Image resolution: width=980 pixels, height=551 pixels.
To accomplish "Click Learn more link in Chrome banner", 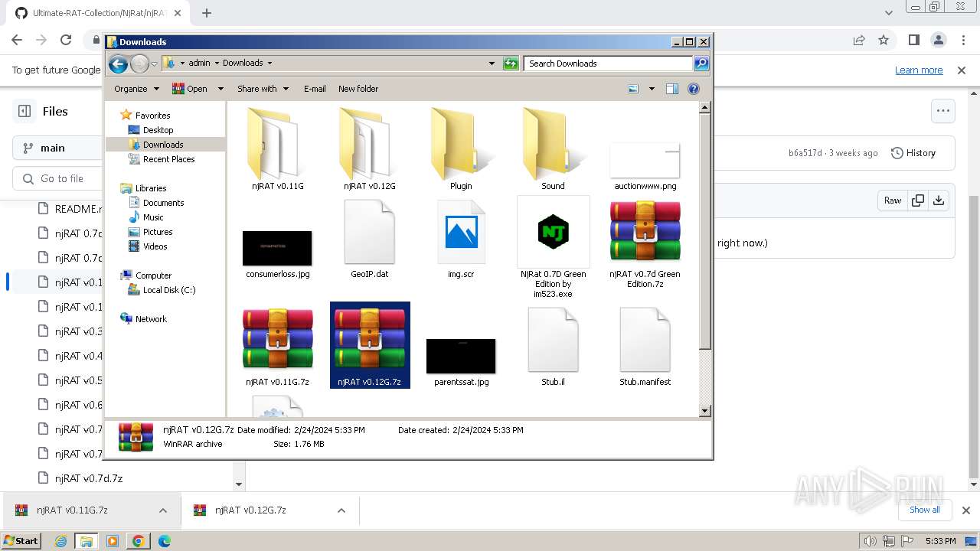I will point(919,70).
